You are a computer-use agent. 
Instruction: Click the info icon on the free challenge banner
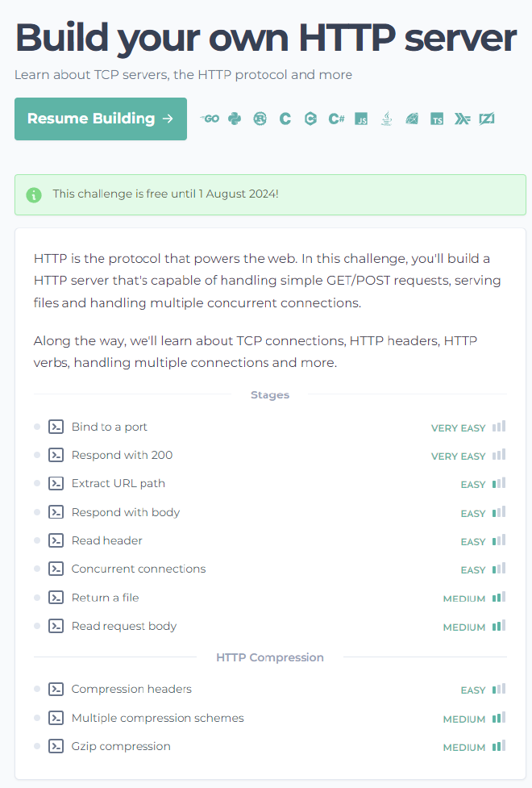coord(33,194)
